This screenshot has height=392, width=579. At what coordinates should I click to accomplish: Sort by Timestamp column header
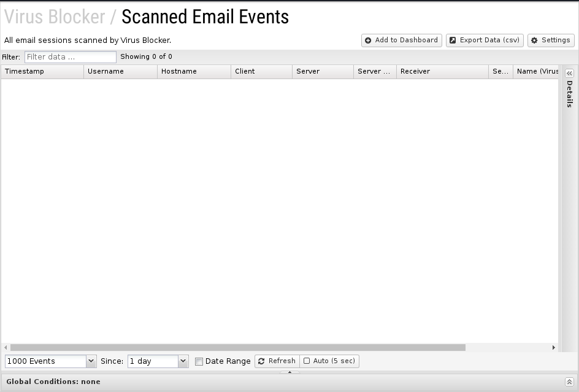(x=42, y=71)
